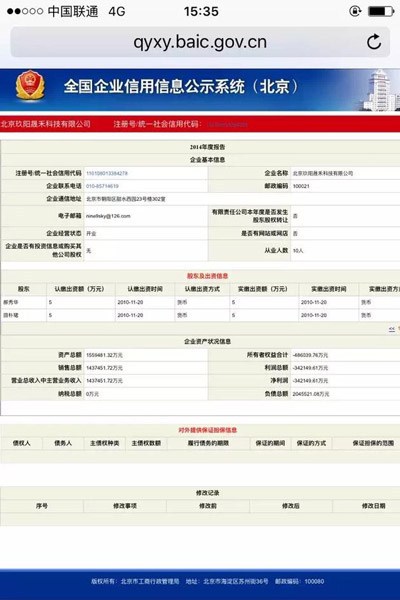This screenshot has height=600, width=400.
Task: Tap the national emblem logo in the banner
Action: [x=30, y=86]
